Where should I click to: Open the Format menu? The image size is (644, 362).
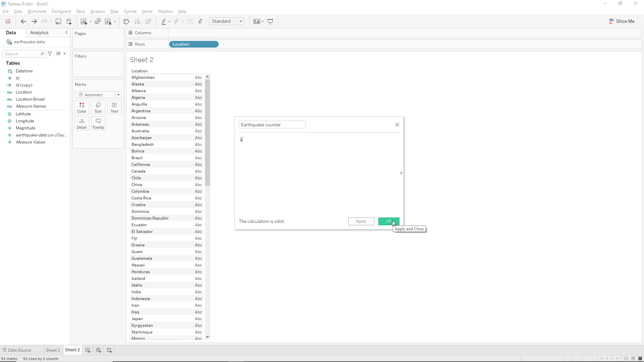[x=130, y=11]
